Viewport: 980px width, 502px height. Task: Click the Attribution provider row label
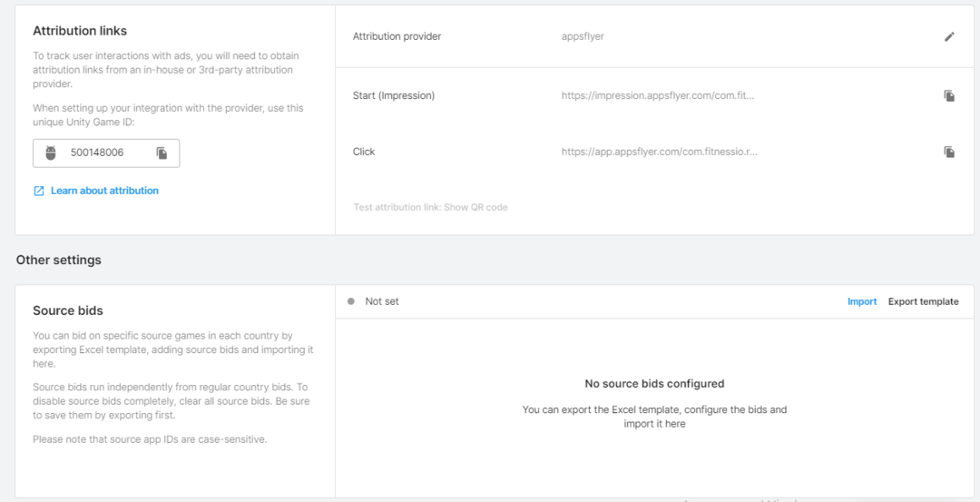(x=397, y=37)
